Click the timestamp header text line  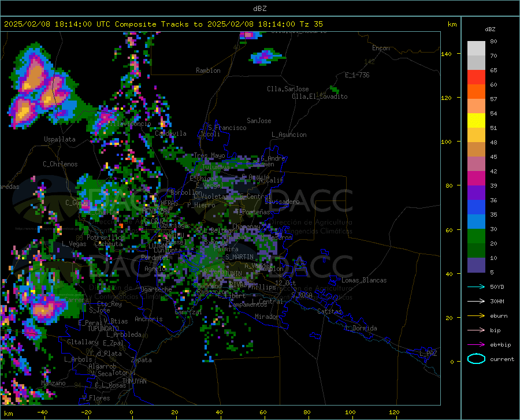(x=163, y=24)
